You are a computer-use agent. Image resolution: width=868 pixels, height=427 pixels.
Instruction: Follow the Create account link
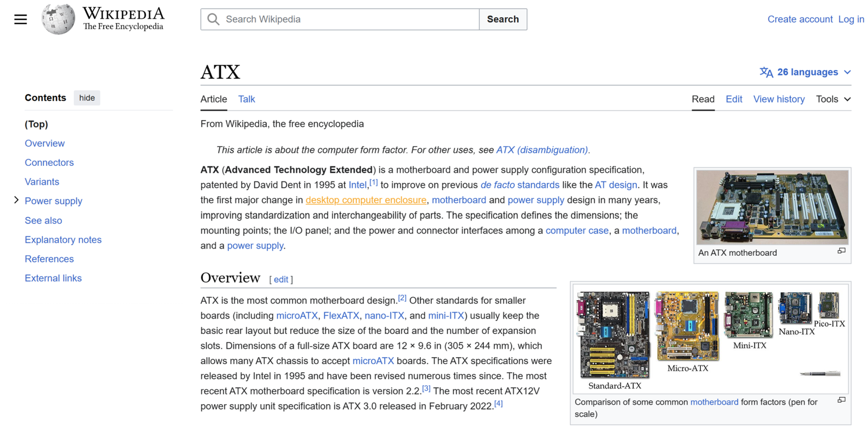click(x=800, y=20)
